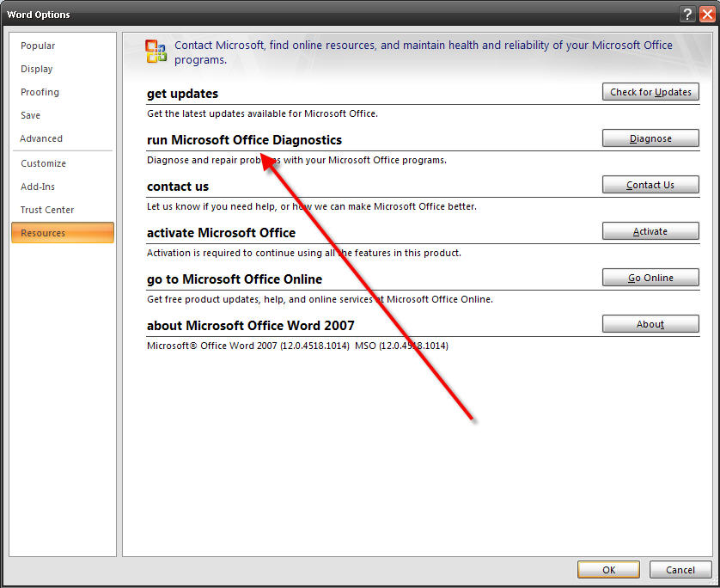720x588 pixels.
Task: Click the 'activate Microsoft Office' heading
Action: [x=221, y=233]
